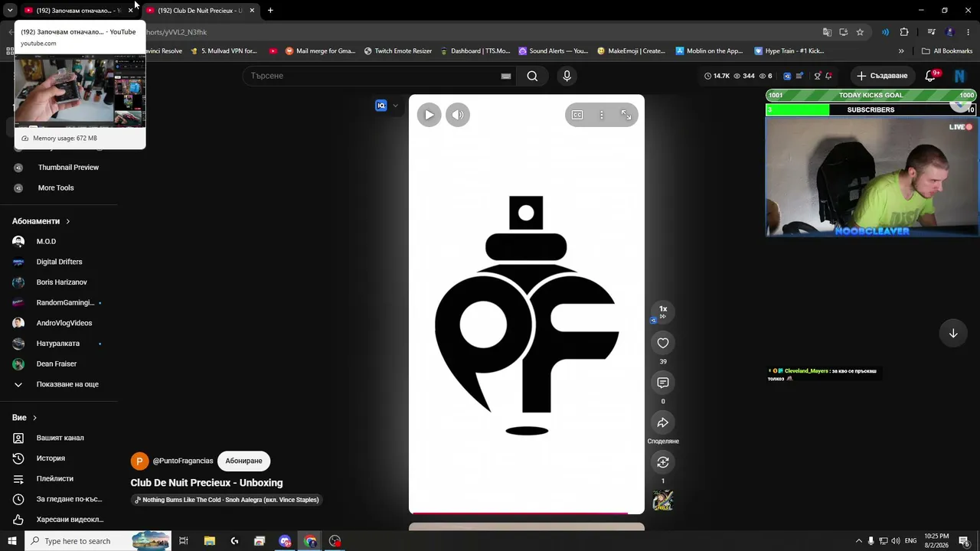Image resolution: width=980 pixels, height=551 pixels.
Task: Expand the Вие section
Action: pyautogui.click(x=24, y=417)
